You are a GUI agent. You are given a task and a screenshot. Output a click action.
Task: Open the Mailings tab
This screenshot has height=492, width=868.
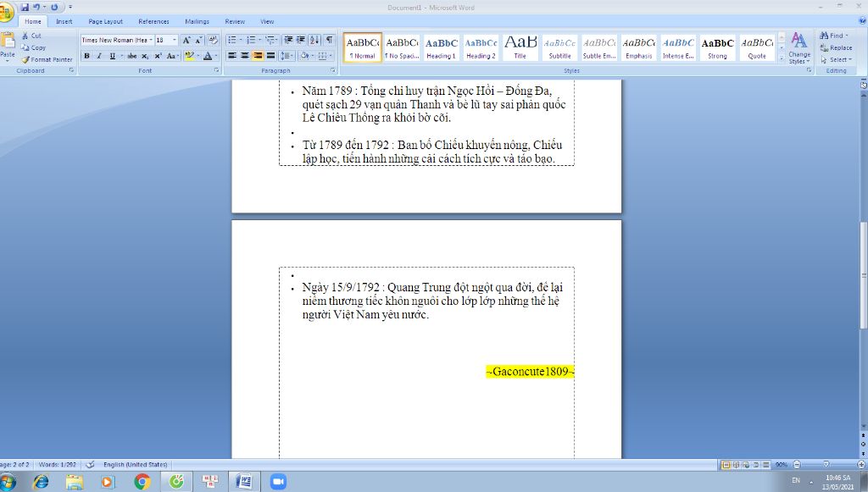[197, 21]
